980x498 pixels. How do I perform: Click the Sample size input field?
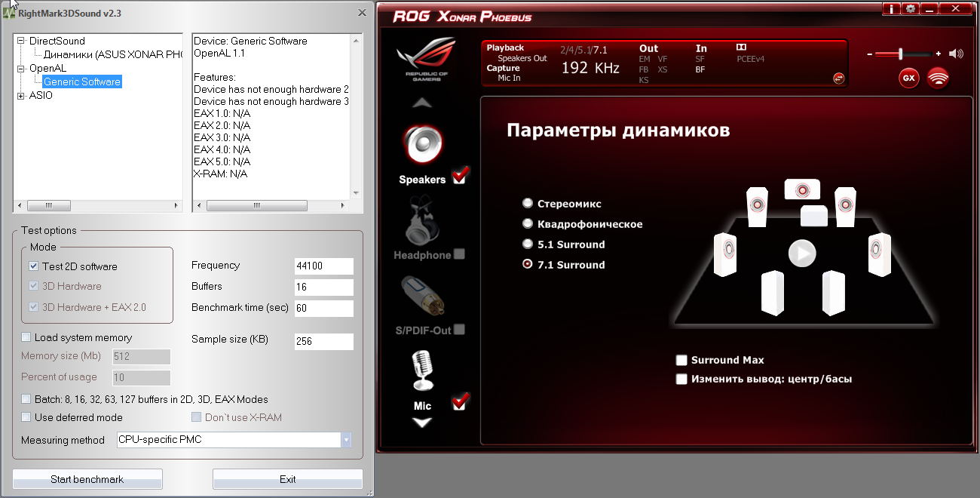[x=323, y=341]
